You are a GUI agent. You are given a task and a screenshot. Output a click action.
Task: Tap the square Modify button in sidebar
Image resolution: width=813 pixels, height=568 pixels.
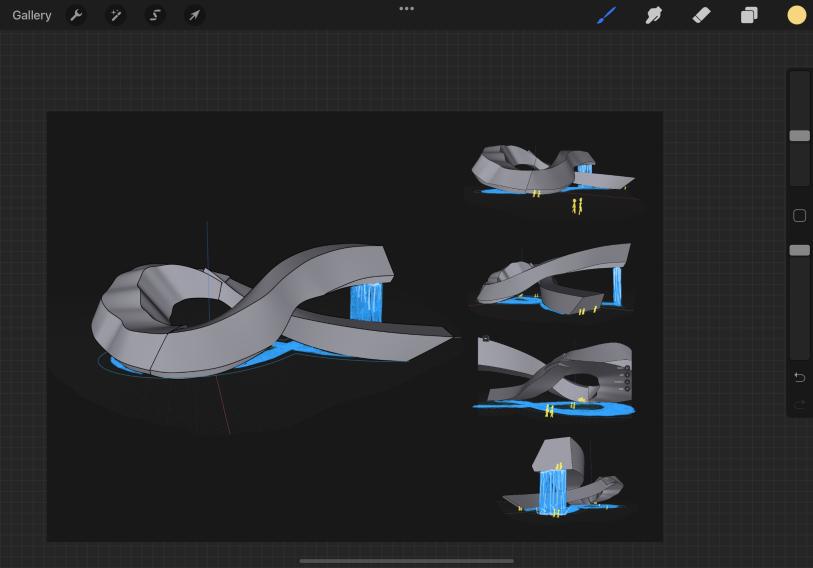coord(799,215)
